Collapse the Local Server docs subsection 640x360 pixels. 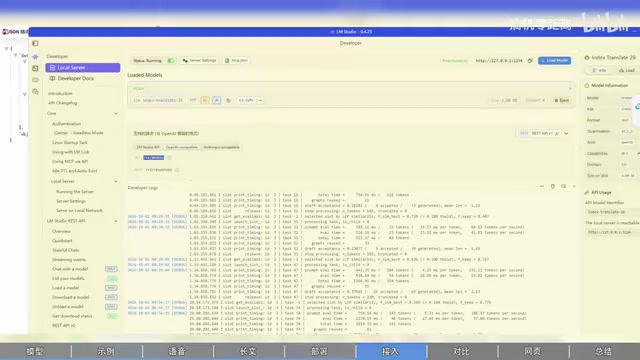click(116, 181)
